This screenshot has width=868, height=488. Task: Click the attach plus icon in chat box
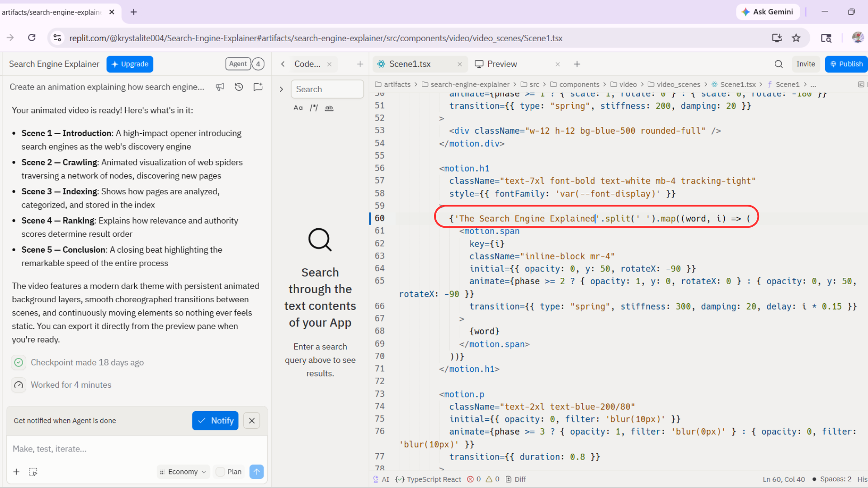(16, 472)
